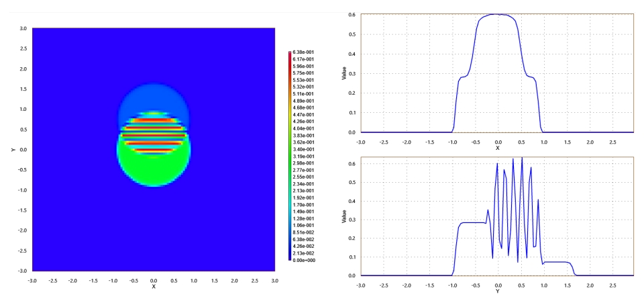Click the 3.0 tick label on the contour map Y axis
The image size is (644, 301).
24,28
